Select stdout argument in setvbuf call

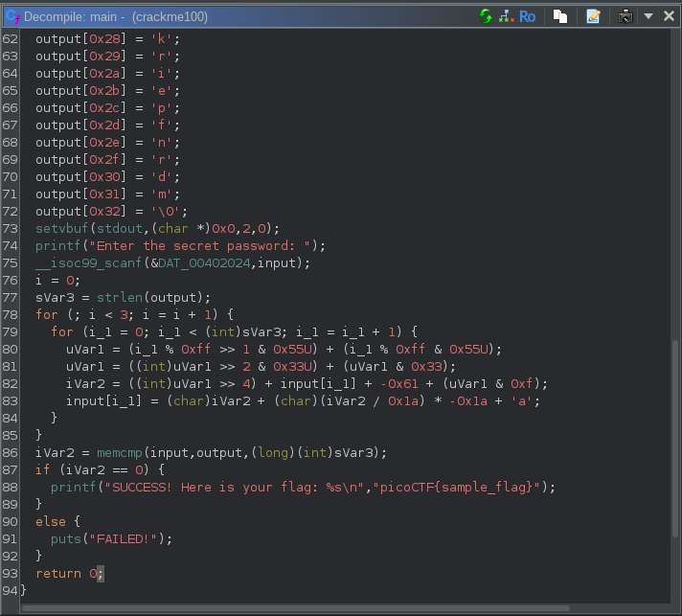coord(120,228)
